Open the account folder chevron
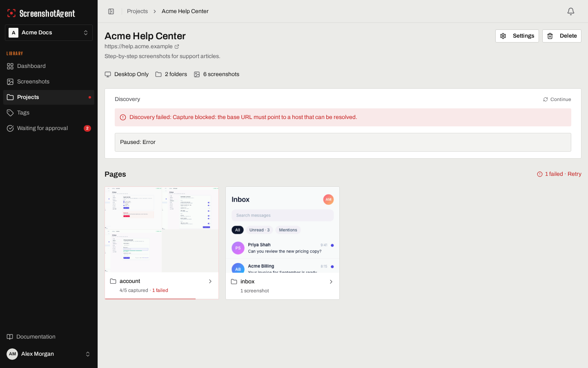This screenshot has height=368, width=588. pyautogui.click(x=210, y=281)
